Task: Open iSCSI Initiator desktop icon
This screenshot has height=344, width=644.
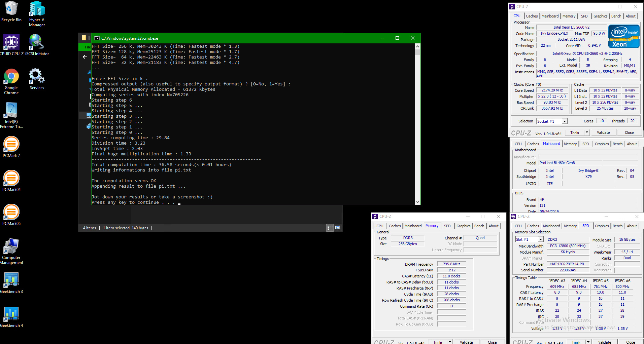Action: click(37, 45)
